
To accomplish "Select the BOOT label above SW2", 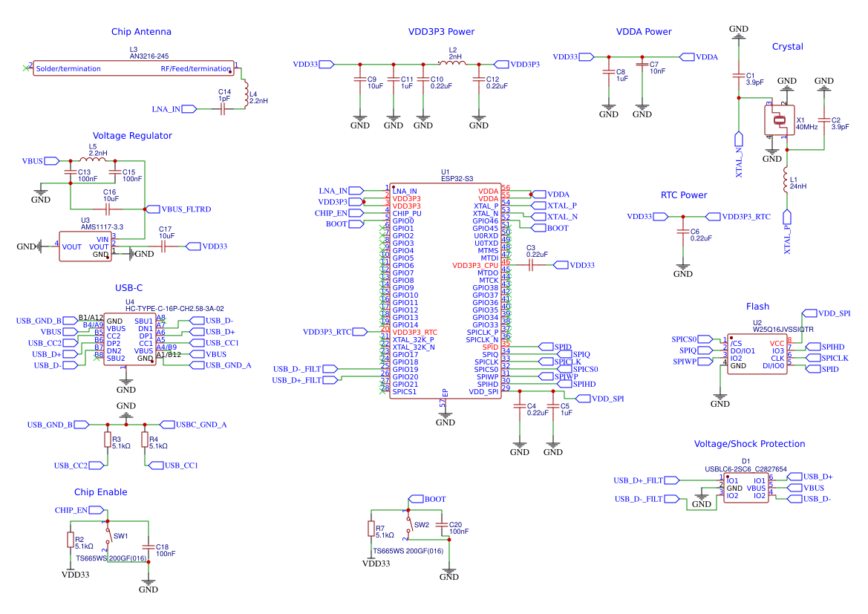I will coord(427,500).
